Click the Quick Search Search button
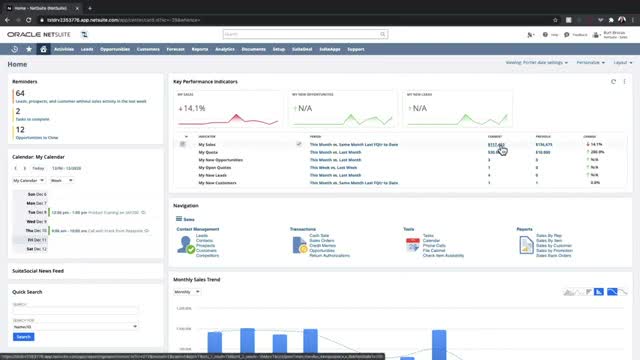Image resolution: width=640 pixels, height=360 pixels. tap(24, 337)
